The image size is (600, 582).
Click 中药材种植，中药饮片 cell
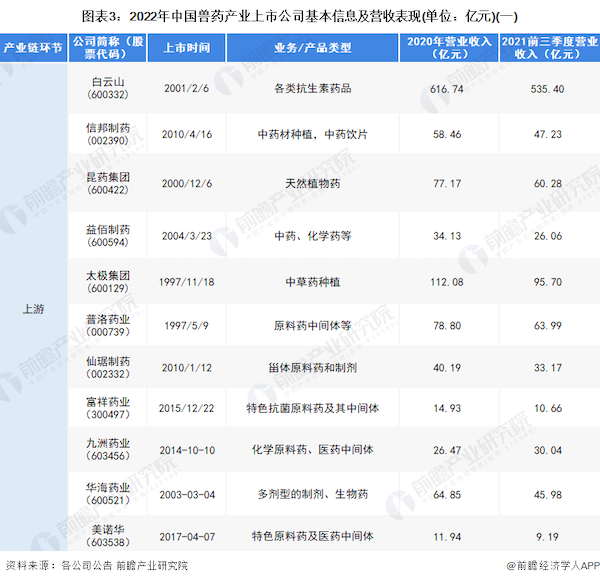pyautogui.click(x=313, y=134)
